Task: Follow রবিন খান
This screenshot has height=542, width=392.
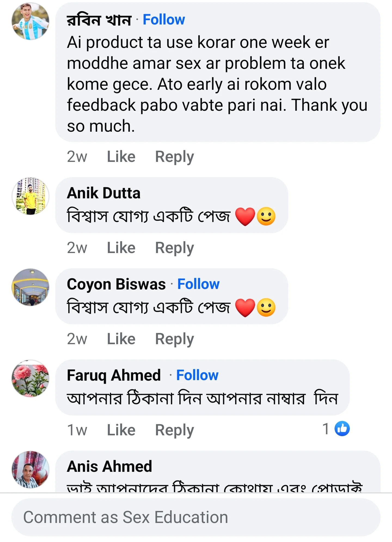Action: 163,19
